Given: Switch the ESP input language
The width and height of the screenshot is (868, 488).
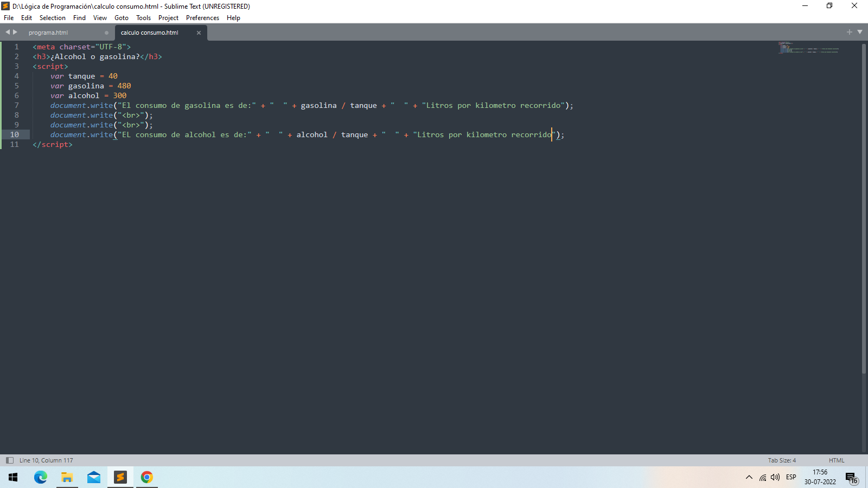Looking at the screenshot, I should (791, 477).
